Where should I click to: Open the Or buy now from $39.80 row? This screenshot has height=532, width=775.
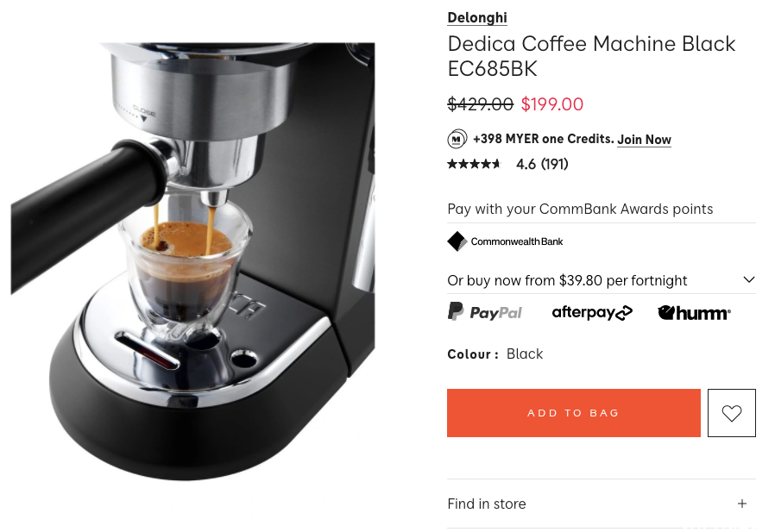(602, 280)
